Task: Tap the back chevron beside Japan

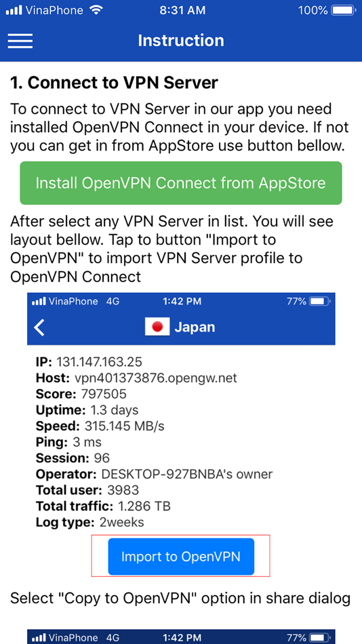Action: coord(39,327)
